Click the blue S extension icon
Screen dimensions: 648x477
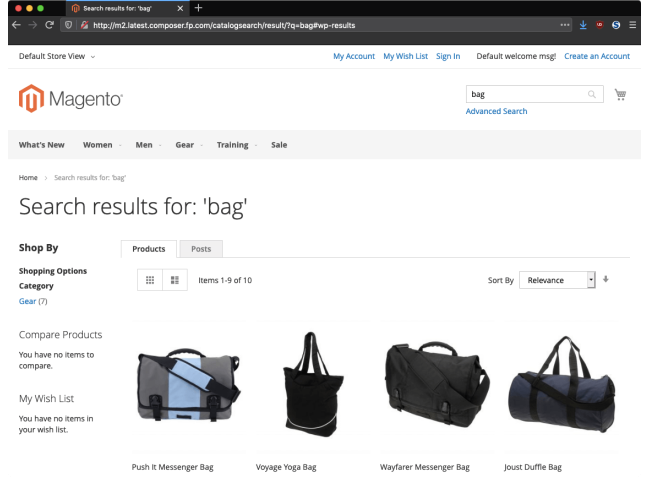point(616,25)
